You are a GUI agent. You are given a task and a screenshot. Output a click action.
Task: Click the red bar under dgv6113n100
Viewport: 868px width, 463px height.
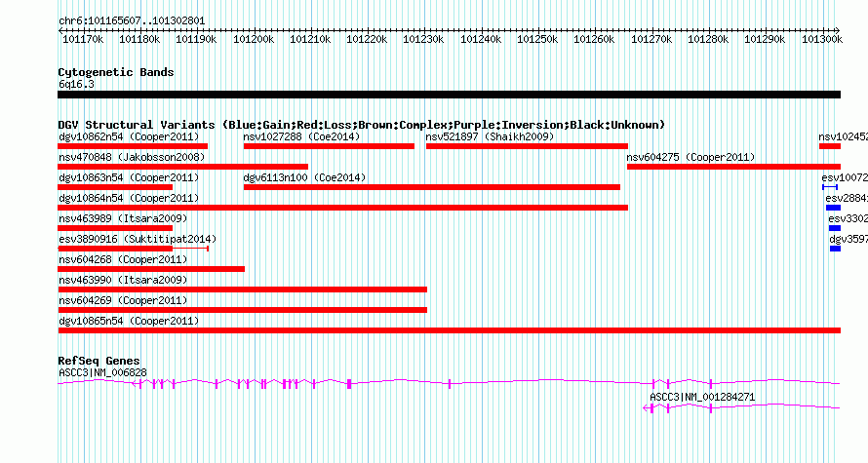point(432,187)
